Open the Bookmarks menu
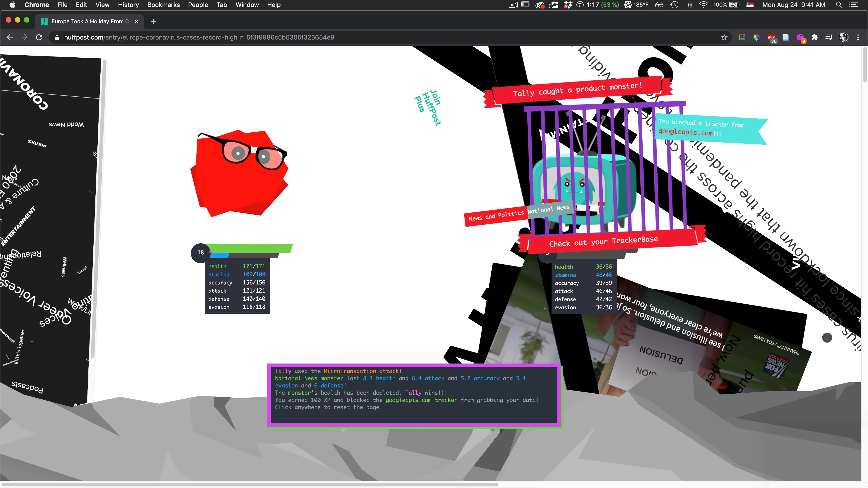The width and height of the screenshot is (868, 488). pyautogui.click(x=163, y=5)
